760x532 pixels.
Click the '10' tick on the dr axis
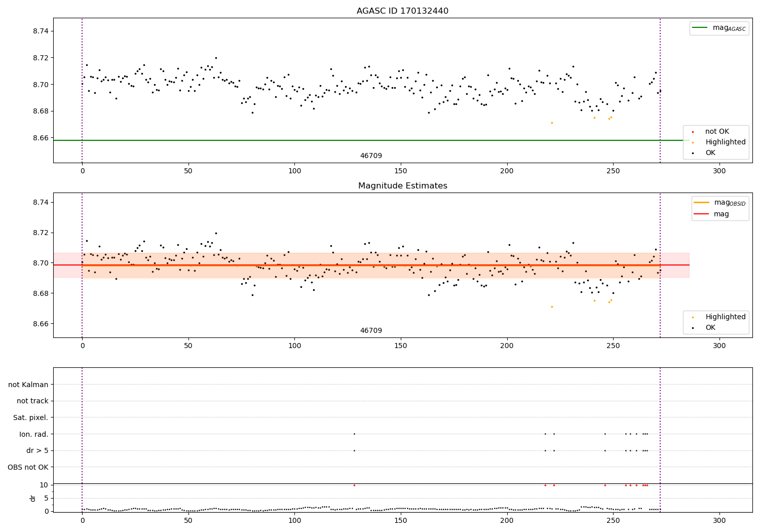pyautogui.click(x=44, y=485)
